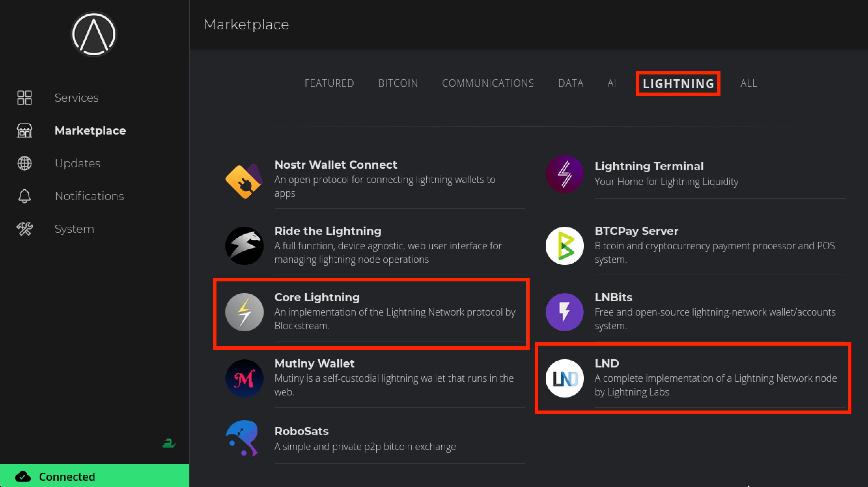Open the Communications category tab
Viewport: 868px width, 487px height.
tap(488, 83)
